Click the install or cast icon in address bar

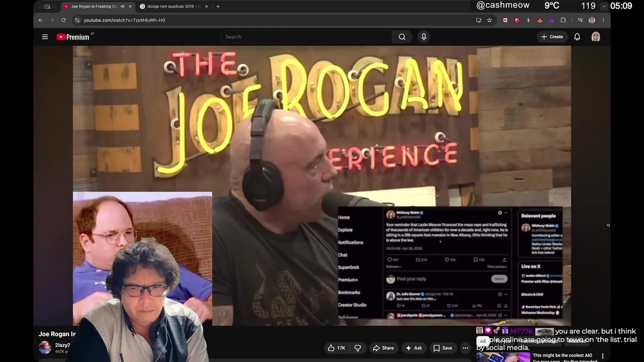tap(478, 20)
